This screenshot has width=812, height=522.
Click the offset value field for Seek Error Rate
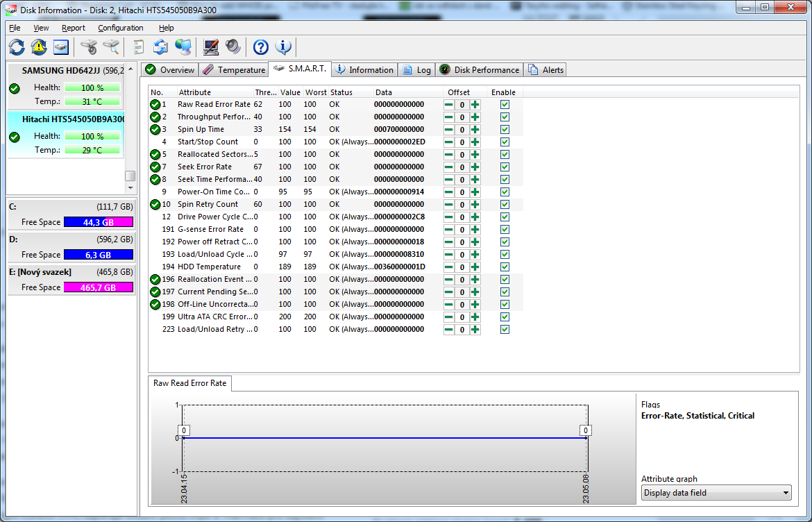coord(462,167)
